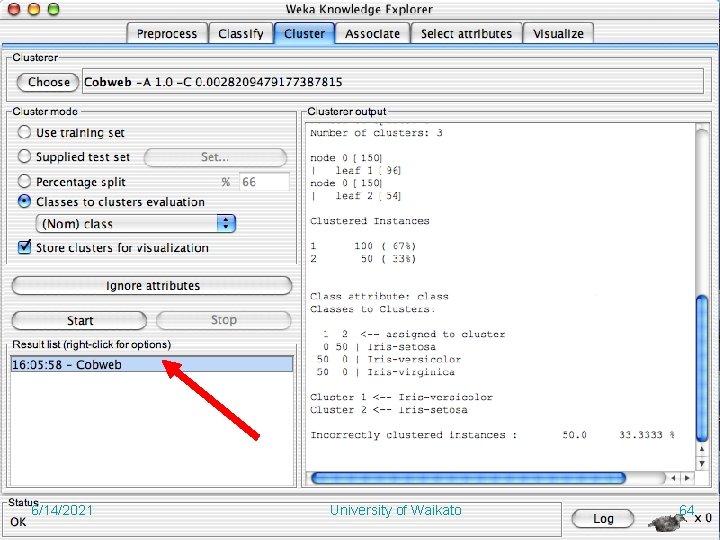This screenshot has height=540, width=720.
Task: Click the yellow minimize window button
Action: pyautogui.click(x=34, y=9)
